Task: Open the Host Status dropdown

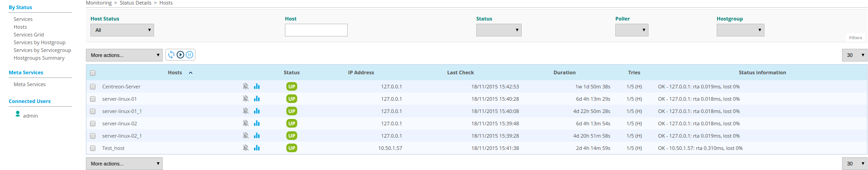Action: click(122, 30)
